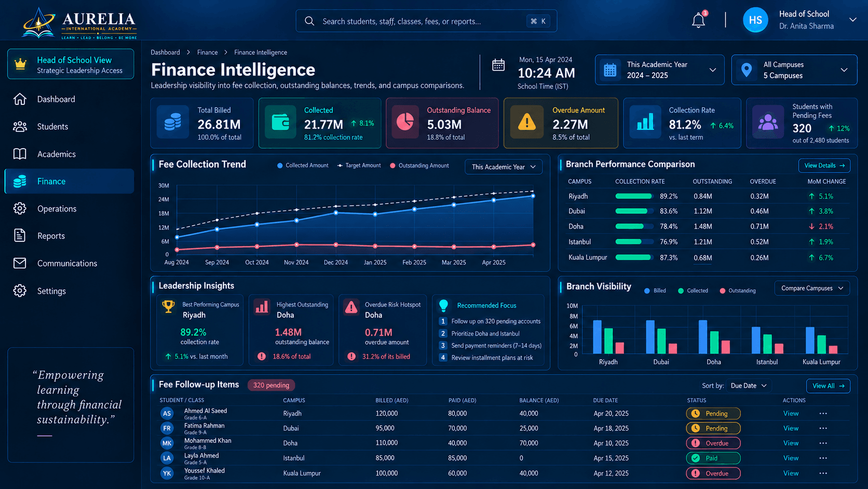This screenshot has height=489, width=868.
Task: Click the Operations gear icon
Action: tap(20, 208)
